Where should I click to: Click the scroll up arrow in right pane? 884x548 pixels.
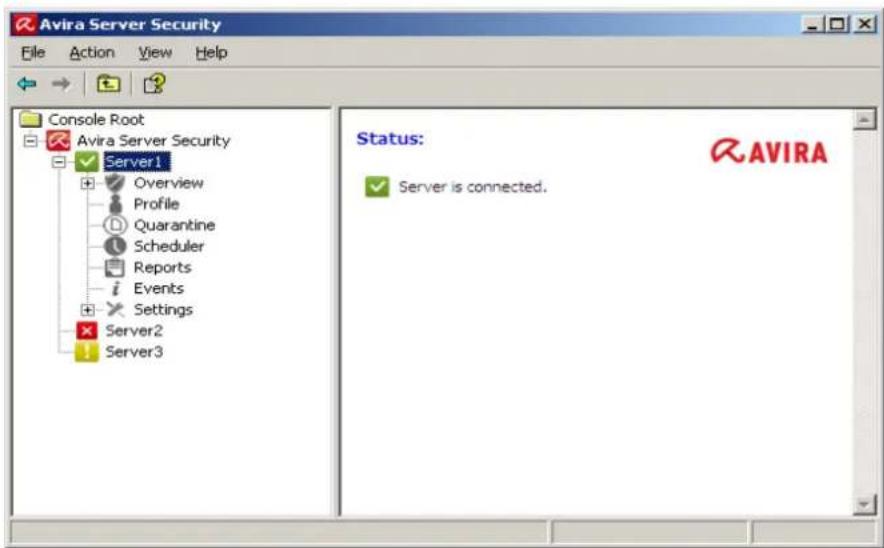(864, 120)
